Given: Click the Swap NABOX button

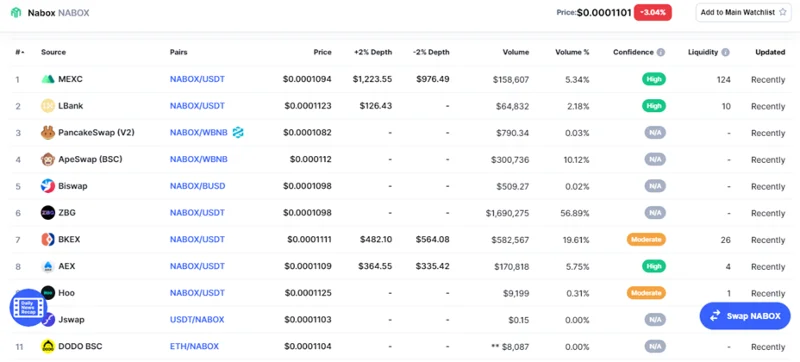Looking at the screenshot, I should (x=745, y=316).
